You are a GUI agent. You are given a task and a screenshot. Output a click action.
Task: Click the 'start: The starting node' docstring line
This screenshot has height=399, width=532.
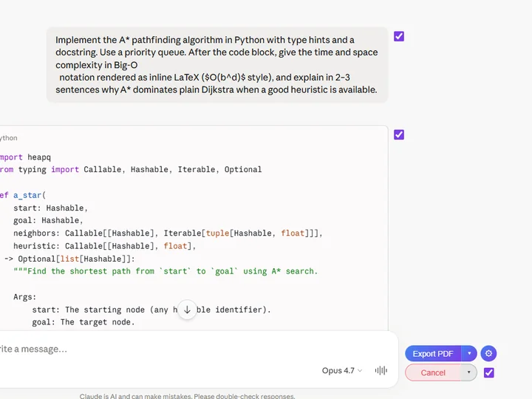click(151, 310)
